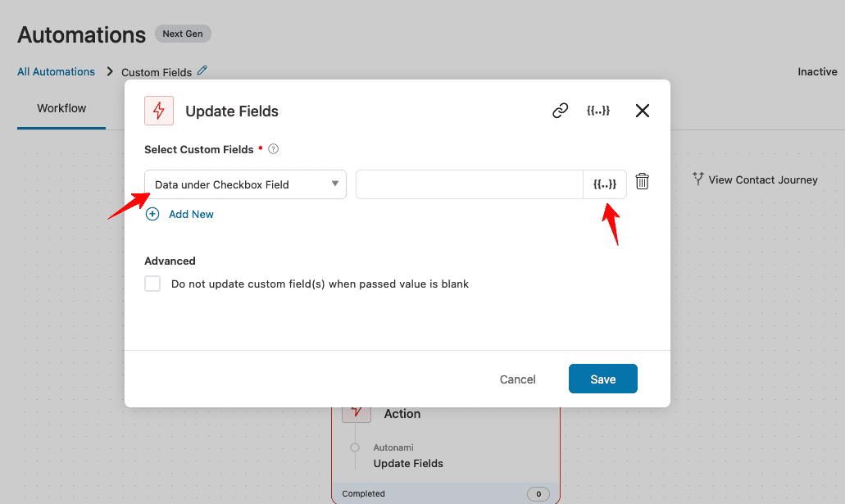Click the Action node lightning icon
The image size is (845, 504).
(x=356, y=412)
